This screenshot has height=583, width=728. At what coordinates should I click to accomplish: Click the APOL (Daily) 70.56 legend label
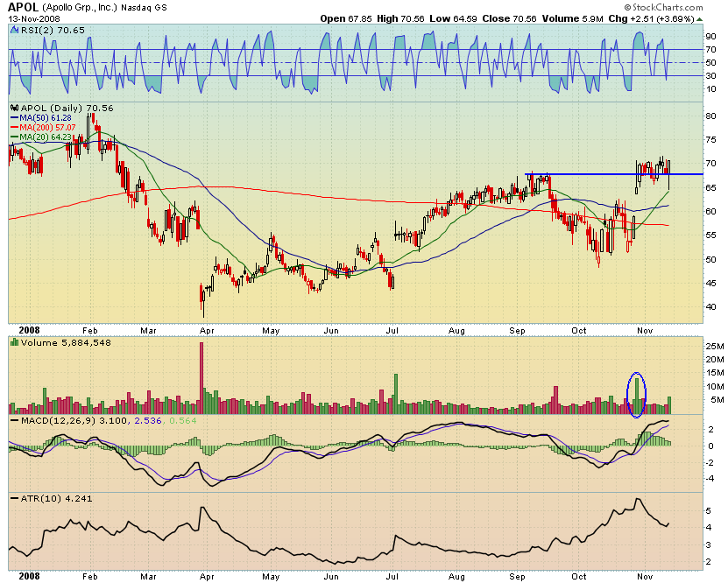point(67,108)
